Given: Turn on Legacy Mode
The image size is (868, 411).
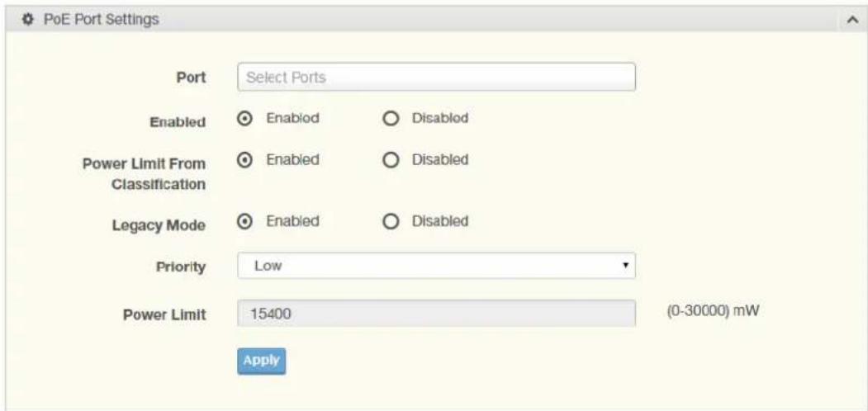Looking at the screenshot, I should click(245, 221).
